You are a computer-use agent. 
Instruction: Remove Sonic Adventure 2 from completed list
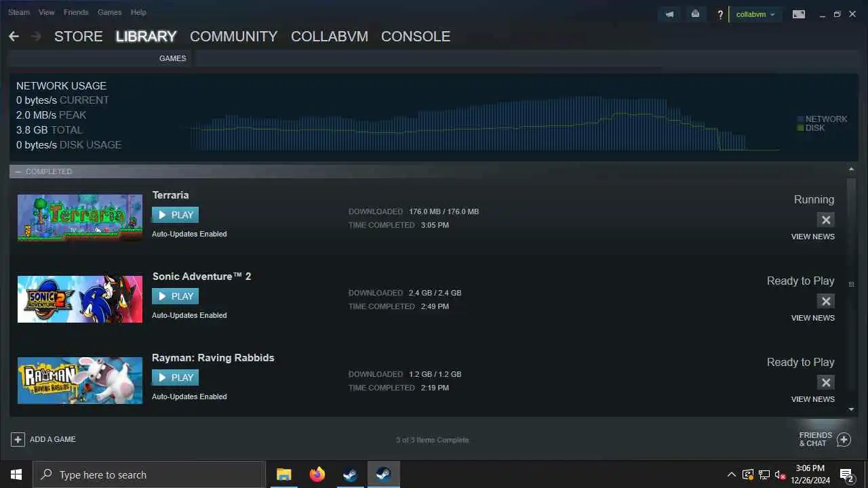(x=826, y=301)
